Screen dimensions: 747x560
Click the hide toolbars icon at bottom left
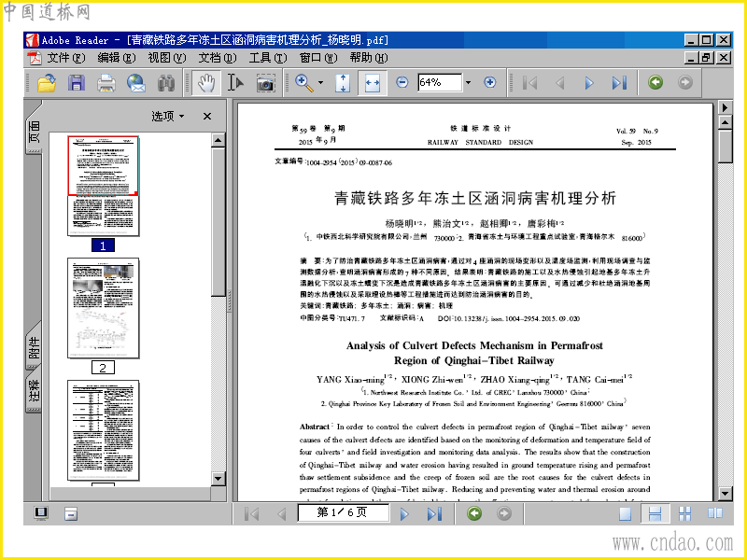71,514
